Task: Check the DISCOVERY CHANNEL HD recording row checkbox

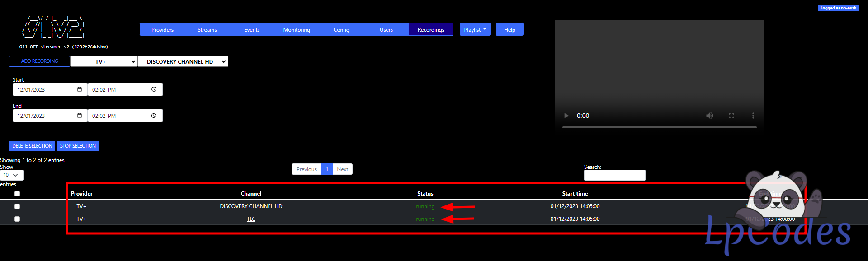Action: click(x=17, y=206)
